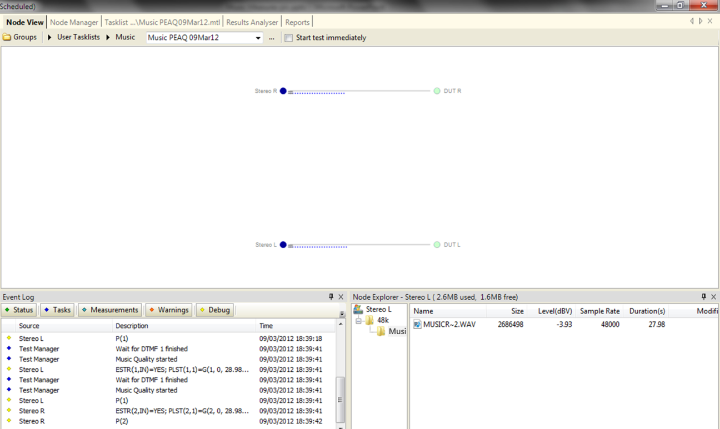Toggle the Warnings event filter
The image size is (720, 429).
coord(168,310)
